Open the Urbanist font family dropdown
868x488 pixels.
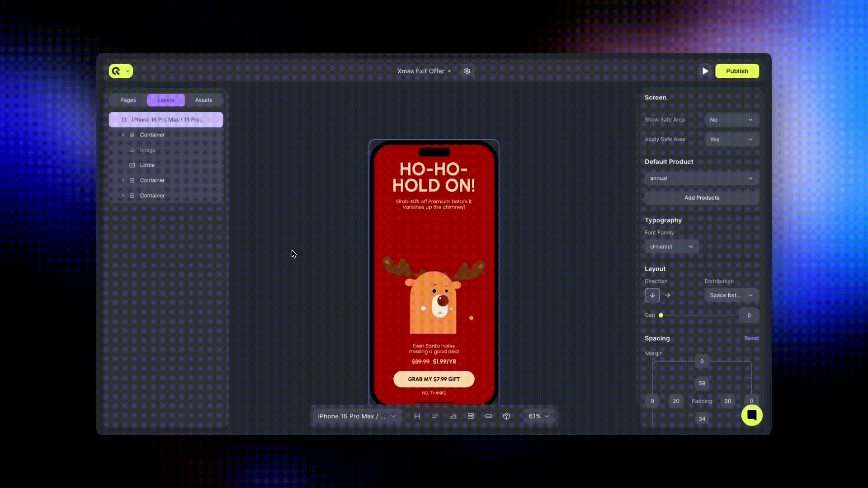pos(671,246)
